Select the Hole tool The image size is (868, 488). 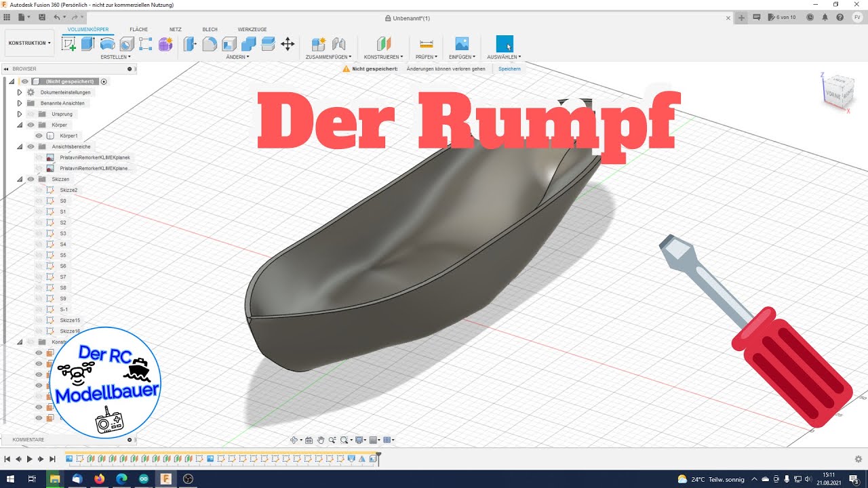pyautogui.click(x=126, y=44)
